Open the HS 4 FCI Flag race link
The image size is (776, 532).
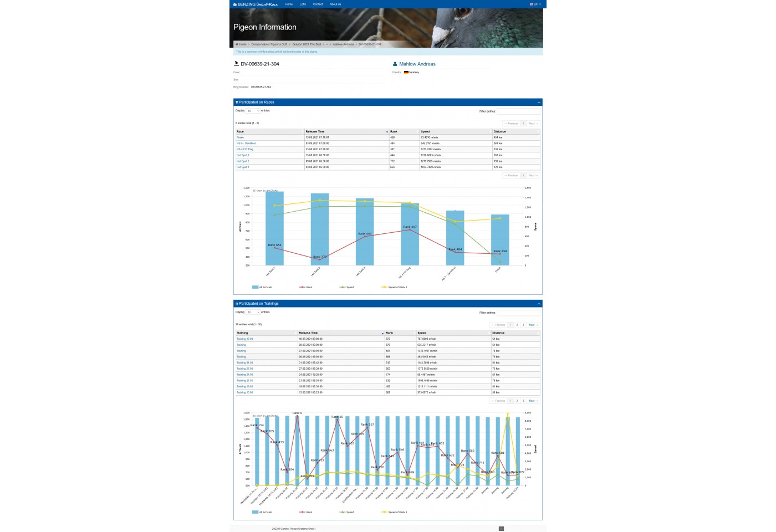(245, 150)
